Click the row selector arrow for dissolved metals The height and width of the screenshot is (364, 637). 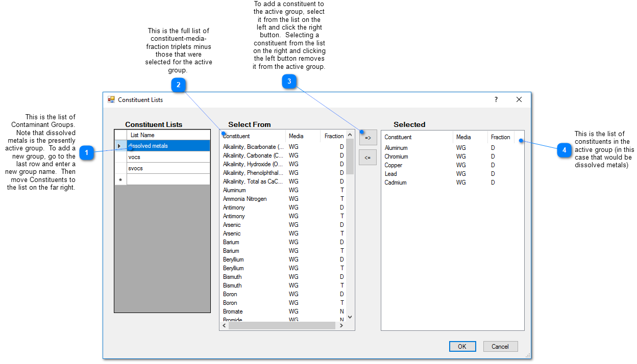[120, 146]
